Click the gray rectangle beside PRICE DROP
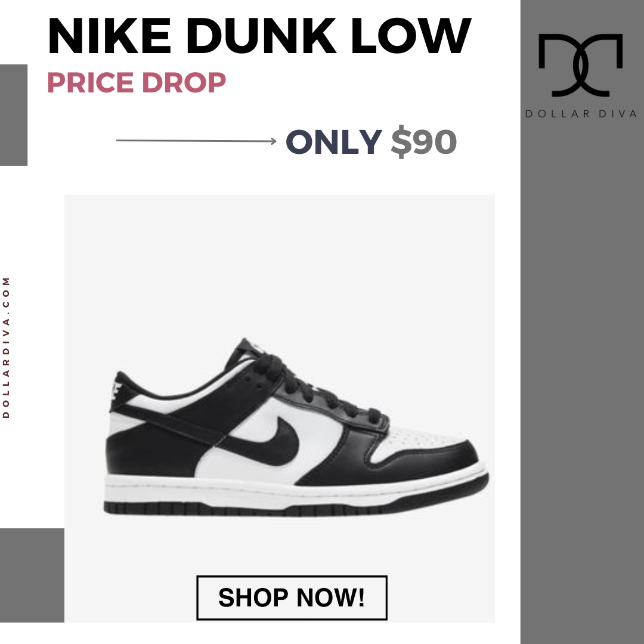The width and height of the screenshot is (644, 644). [x=14, y=115]
